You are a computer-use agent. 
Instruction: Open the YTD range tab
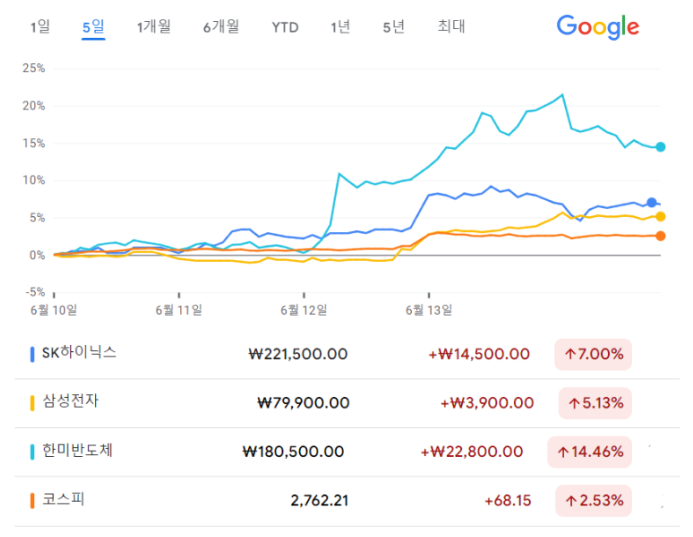[x=285, y=27]
